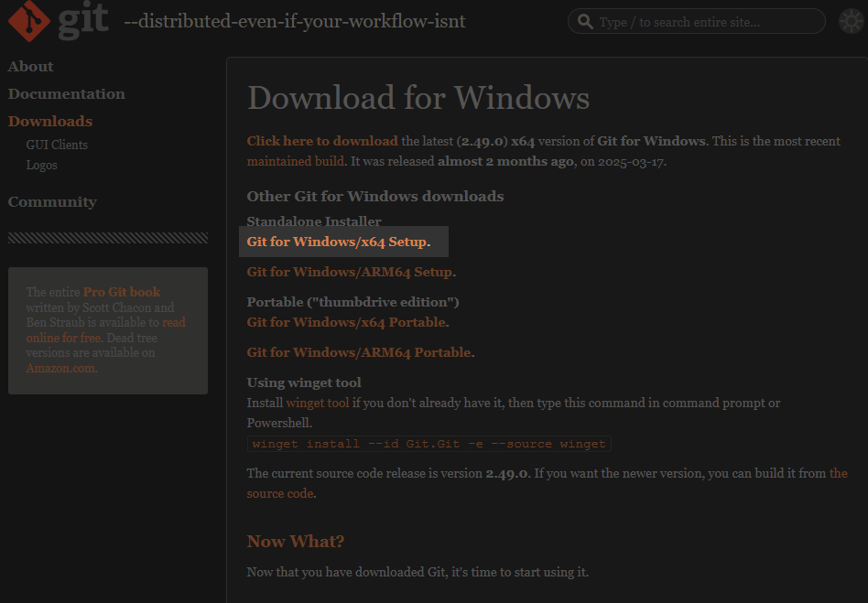Open the Downloads section
Image resolution: width=868 pixels, height=603 pixels.
pos(49,121)
